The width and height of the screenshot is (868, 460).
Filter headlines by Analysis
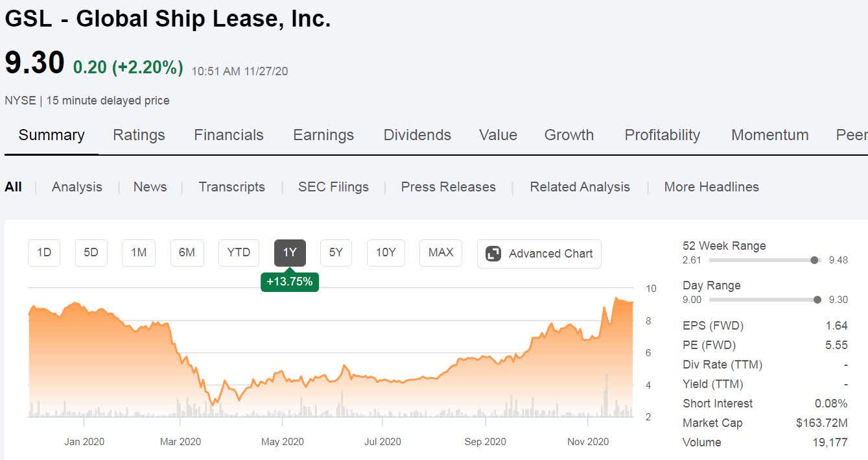coord(77,187)
